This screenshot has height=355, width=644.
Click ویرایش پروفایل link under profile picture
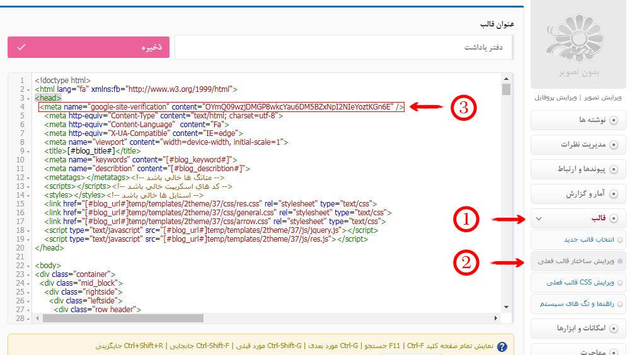click(x=556, y=98)
